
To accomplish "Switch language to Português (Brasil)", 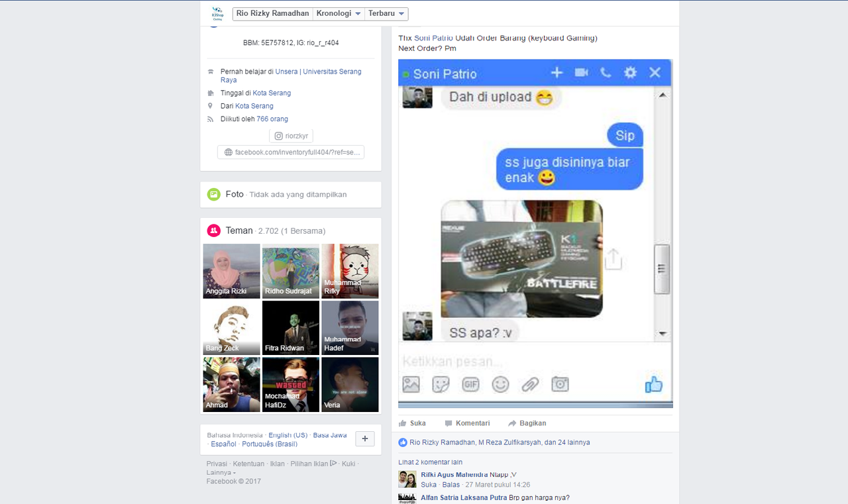I will (x=270, y=444).
